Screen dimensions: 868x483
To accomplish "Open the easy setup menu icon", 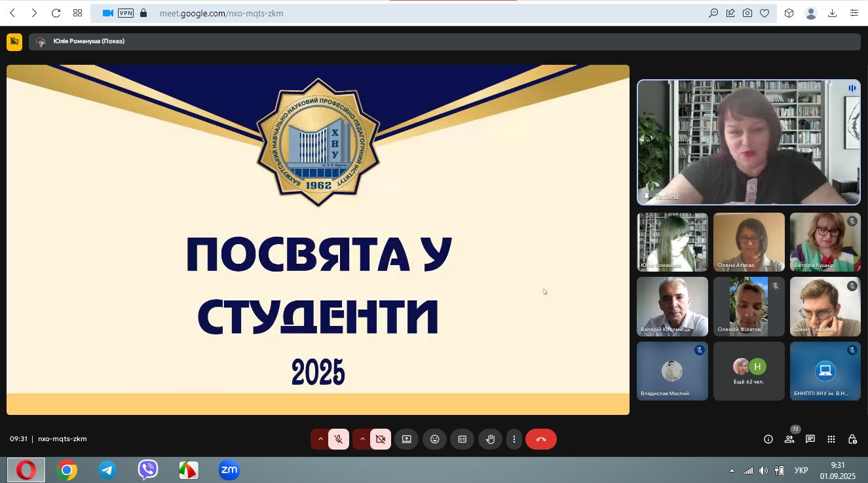I will (854, 13).
